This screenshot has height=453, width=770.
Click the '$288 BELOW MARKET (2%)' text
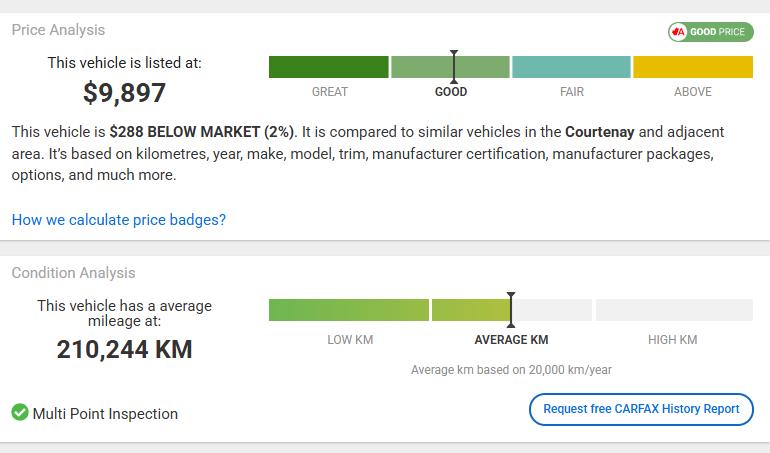(x=202, y=132)
